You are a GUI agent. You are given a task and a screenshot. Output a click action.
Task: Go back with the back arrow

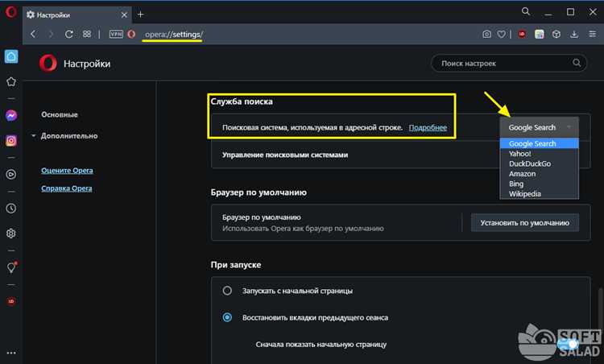[34, 35]
